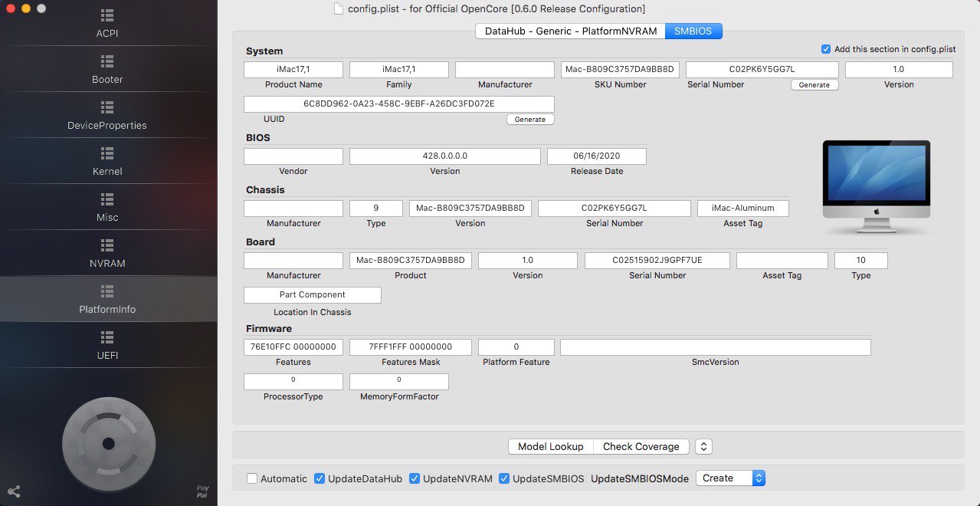Select the SMBIOS tab
Screen dimensions: 980x506
pyautogui.click(x=693, y=31)
